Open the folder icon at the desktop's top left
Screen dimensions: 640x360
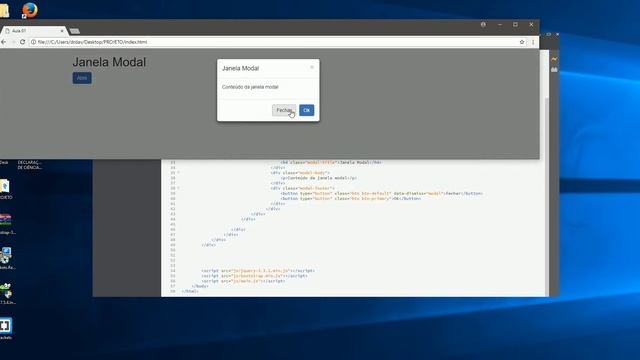click(4, 10)
